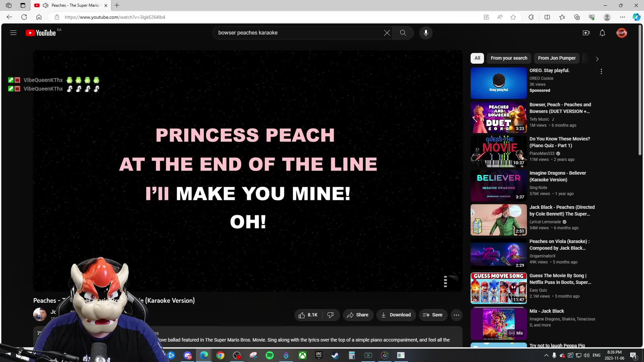Open the volume control in system tray
The image size is (644, 362).
pos(587,355)
